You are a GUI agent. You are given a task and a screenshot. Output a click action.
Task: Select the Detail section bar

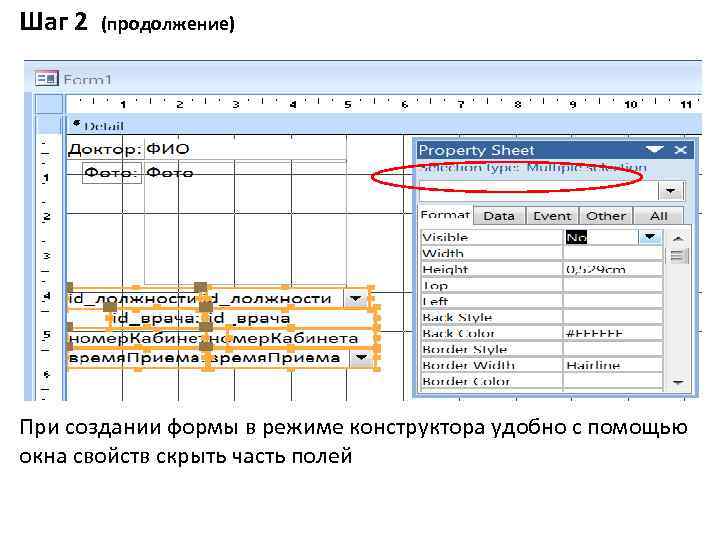(x=384, y=125)
